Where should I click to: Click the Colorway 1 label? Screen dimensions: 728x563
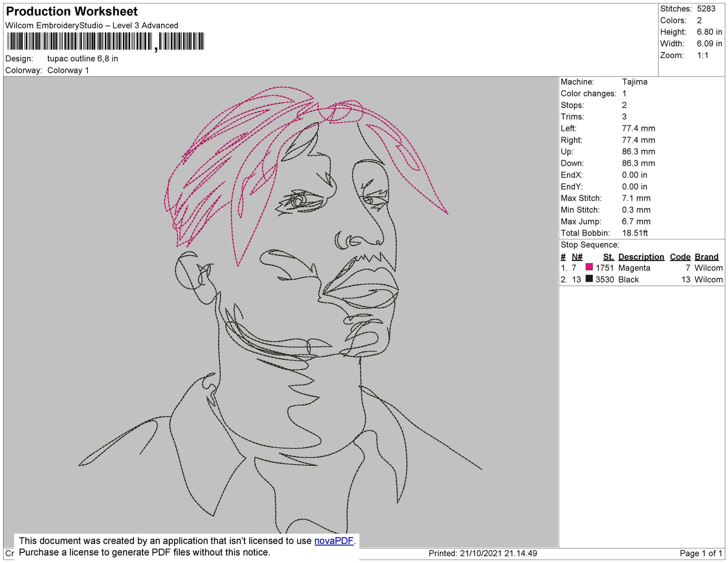(x=68, y=71)
